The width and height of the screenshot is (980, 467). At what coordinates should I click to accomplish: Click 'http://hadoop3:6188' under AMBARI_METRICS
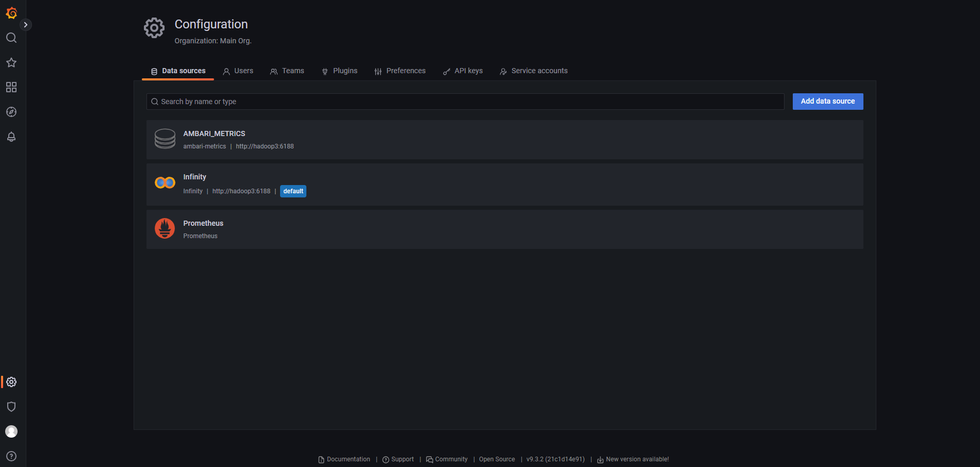point(265,146)
